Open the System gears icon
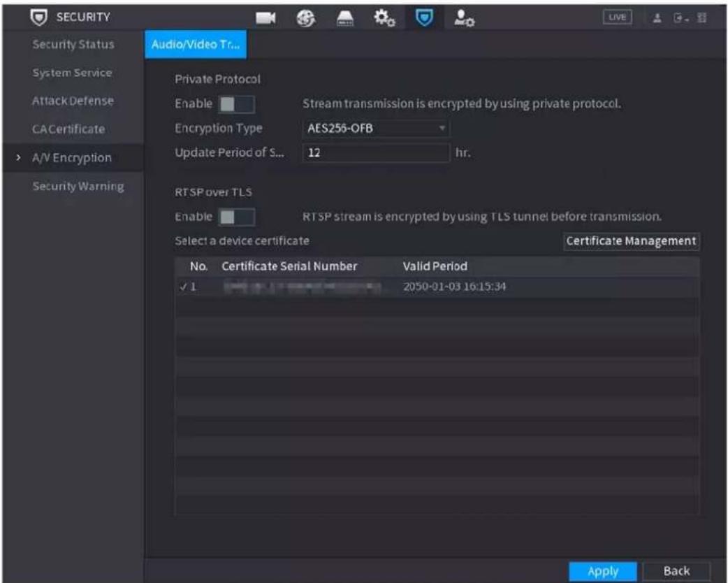The image size is (728, 583). [x=384, y=18]
